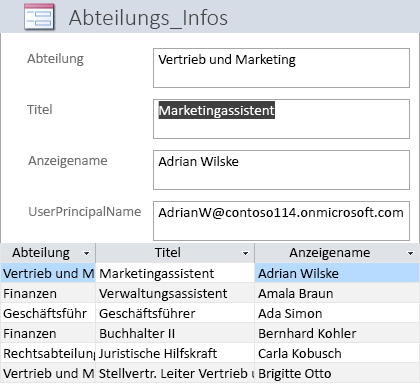Screen dimensions: 420x384
Task: Click the Abteilungs_Infos form icon
Action: tap(39, 17)
